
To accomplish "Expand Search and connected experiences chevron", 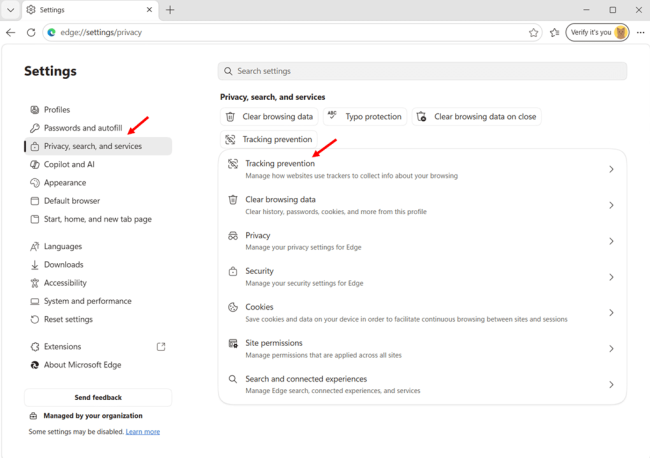I will click(611, 385).
